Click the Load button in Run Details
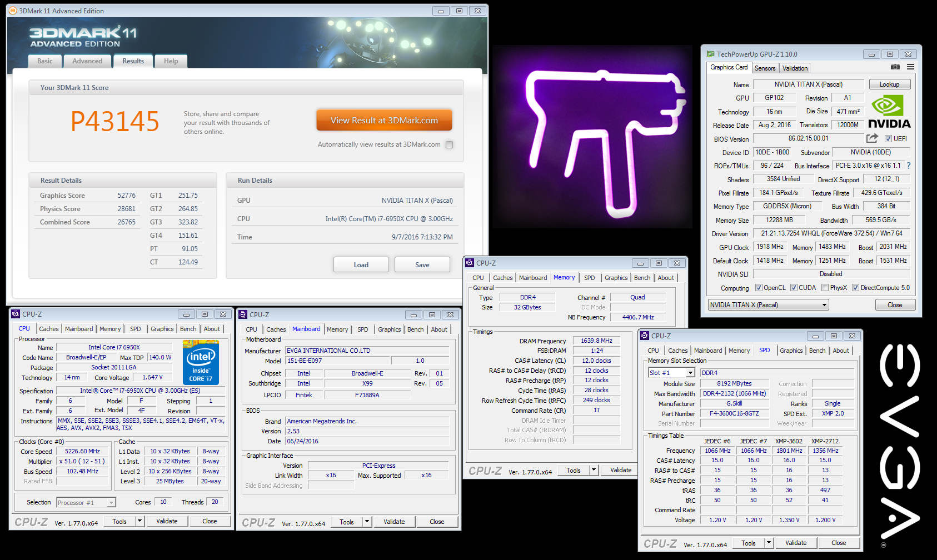Viewport: 937px width, 560px height. pyautogui.click(x=361, y=265)
